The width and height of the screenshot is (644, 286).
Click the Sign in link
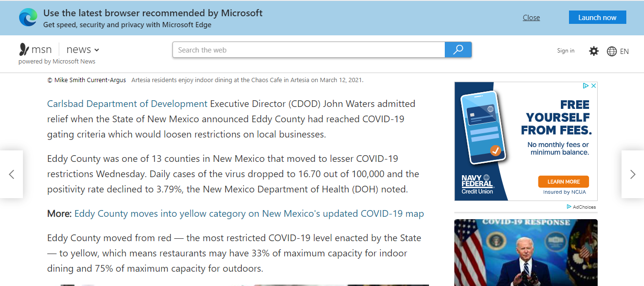(566, 51)
